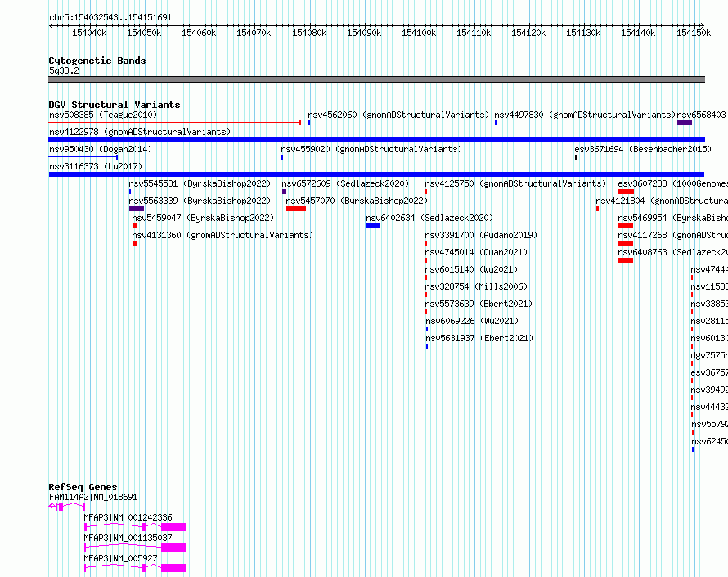Click the gray 5q33.2 cytogenetic band bar
The height and width of the screenshot is (577, 728).
tap(376, 79)
